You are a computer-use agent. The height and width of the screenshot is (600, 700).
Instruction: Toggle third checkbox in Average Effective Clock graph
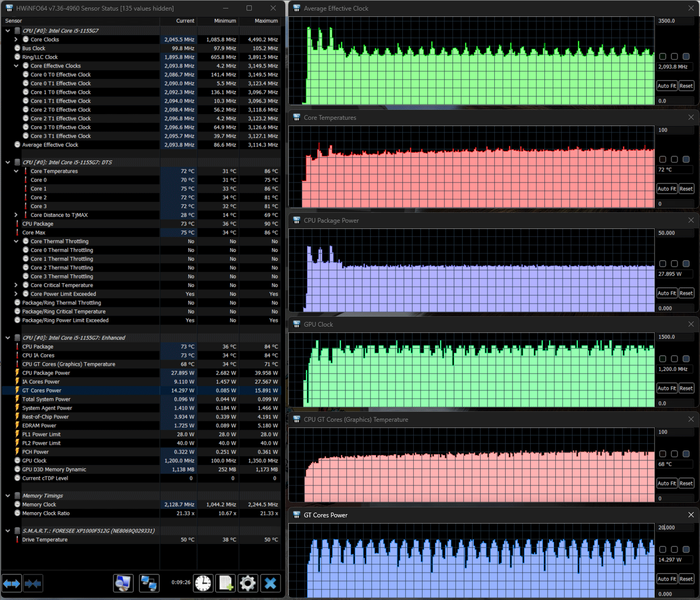click(686, 56)
